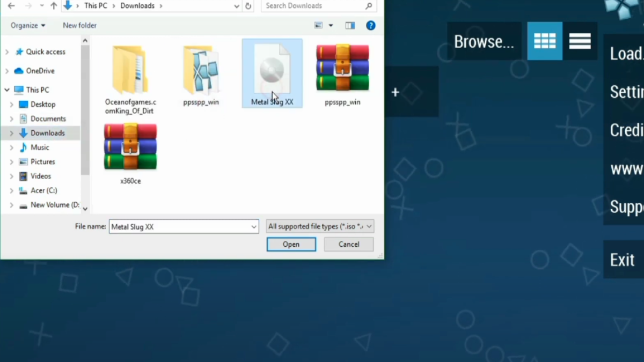Click Exit in the PPSSPP menu
This screenshot has height=362, width=644.
624,260
